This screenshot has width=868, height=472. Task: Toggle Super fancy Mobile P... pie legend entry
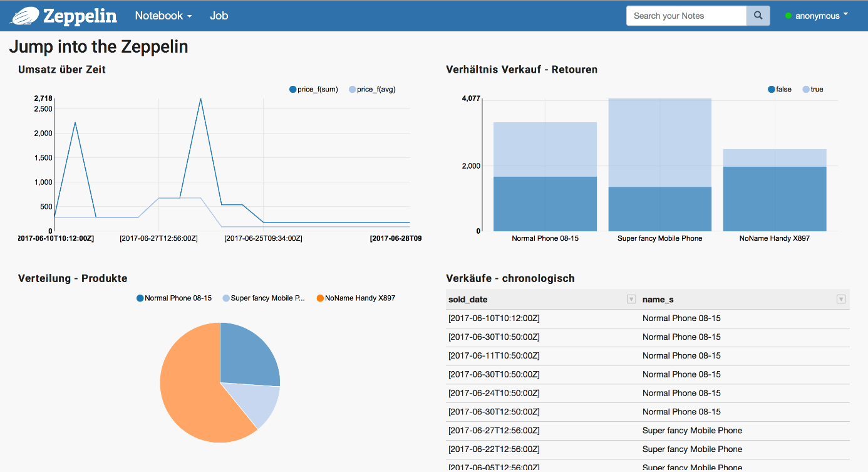(263, 298)
